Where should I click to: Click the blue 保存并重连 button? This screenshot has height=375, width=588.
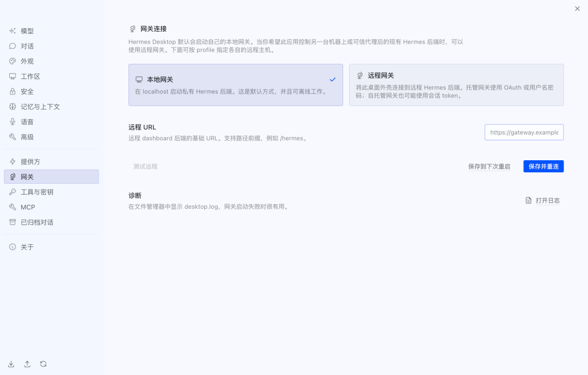point(543,166)
